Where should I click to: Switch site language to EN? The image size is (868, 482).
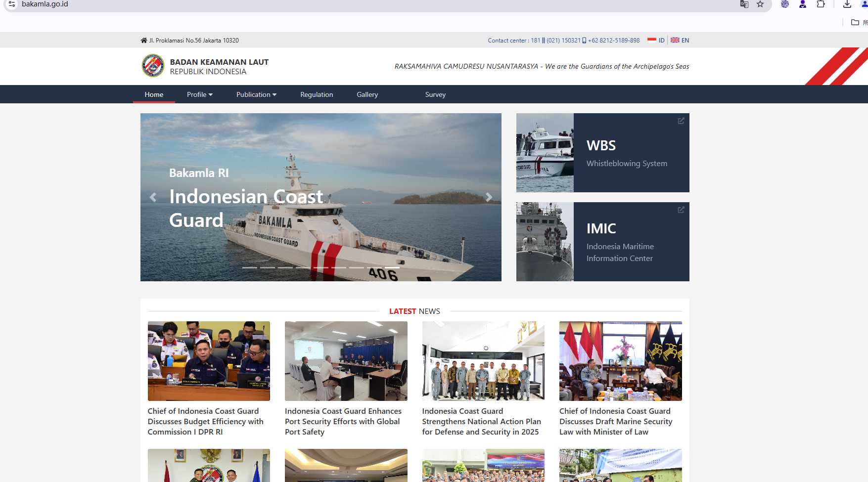(x=685, y=41)
